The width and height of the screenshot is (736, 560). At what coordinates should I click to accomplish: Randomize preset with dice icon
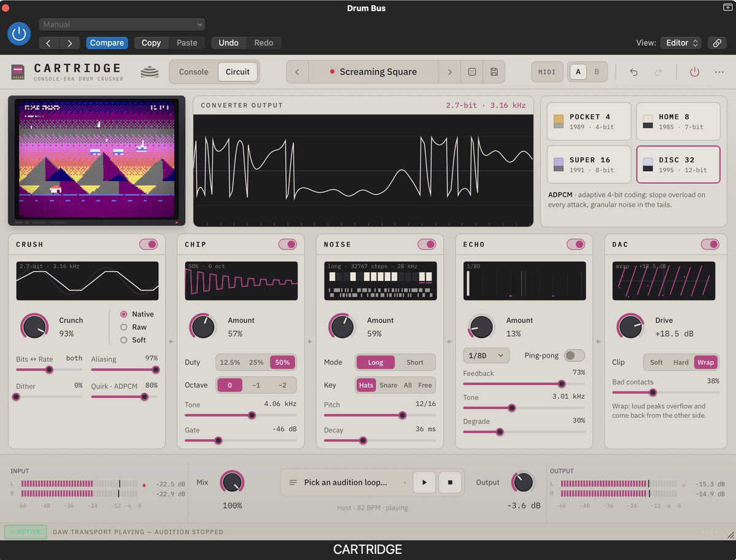(472, 72)
